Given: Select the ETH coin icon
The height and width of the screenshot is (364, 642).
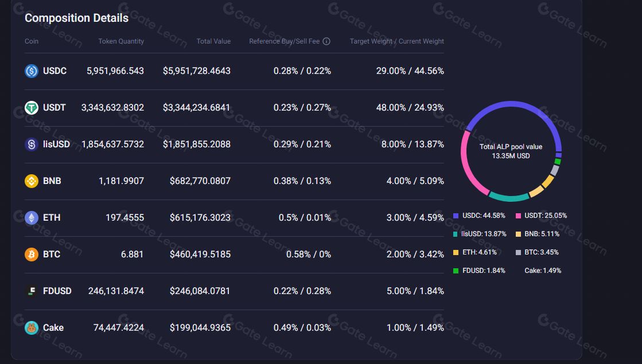Looking at the screenshot, I should pos(31,217).
